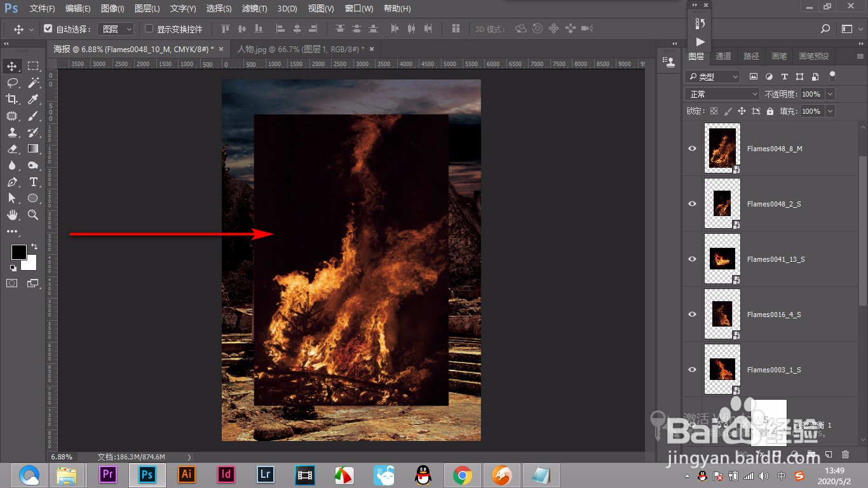Screen dimensions: 868x488
Task: Click the foreground color swatch
Action: 18,252
